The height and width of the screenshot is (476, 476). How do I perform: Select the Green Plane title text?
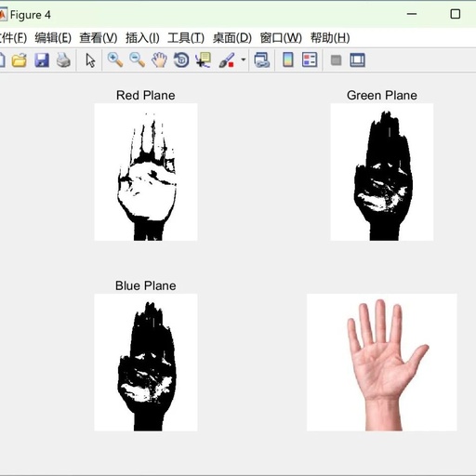[x=382, y=95]
